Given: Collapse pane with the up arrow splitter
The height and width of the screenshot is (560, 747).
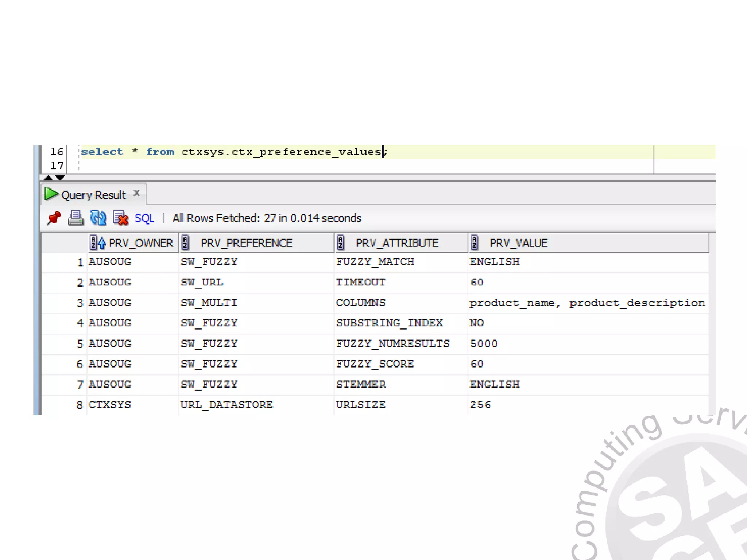Looking at the screenshot, I should [48, 178].
